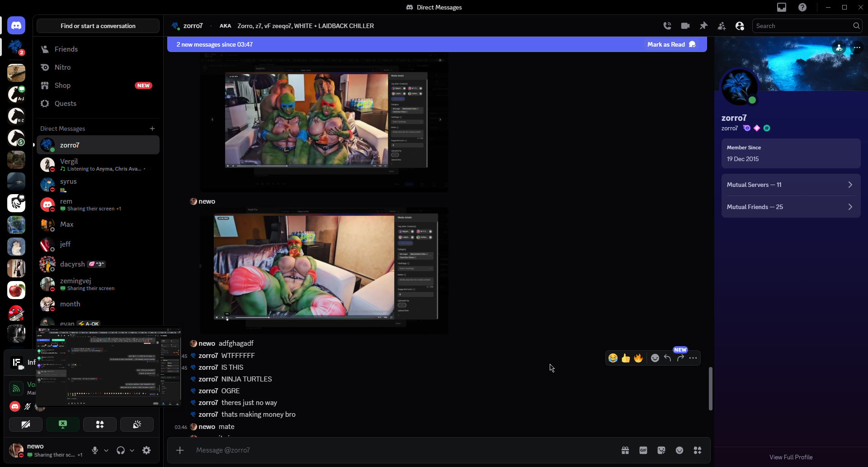Open the Nitro page

click(98, 67)
